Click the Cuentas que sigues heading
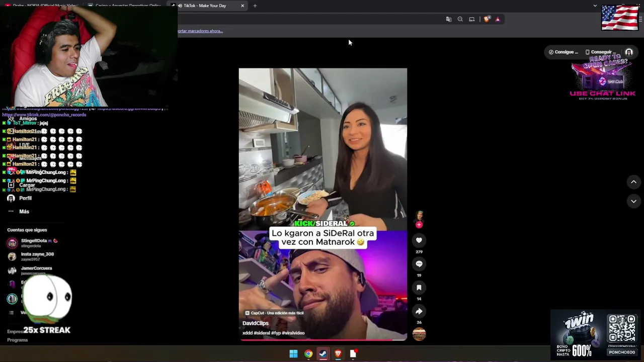The height and width of the screenshot is (362, 644). 27,230
